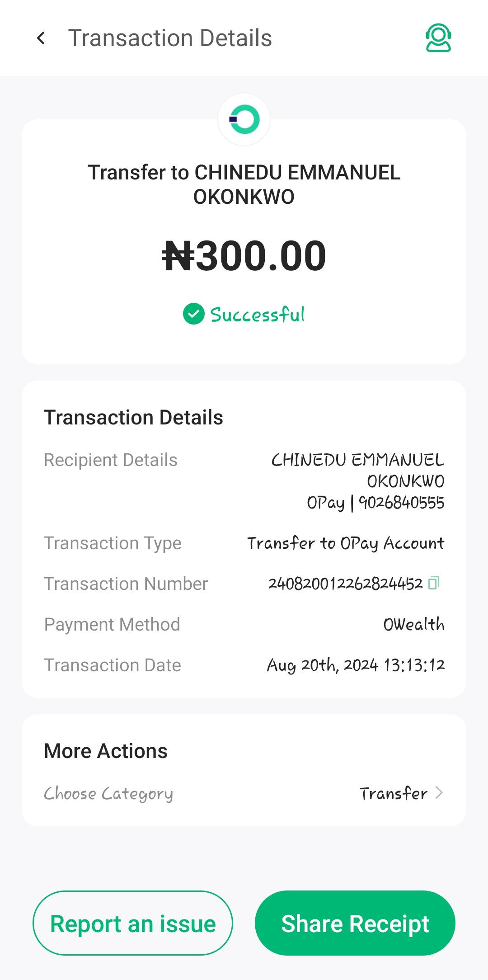The width and height of the screenshot is (488, 980).
Task: Tap the ₦300.00 amount
Action: point(244,256)
